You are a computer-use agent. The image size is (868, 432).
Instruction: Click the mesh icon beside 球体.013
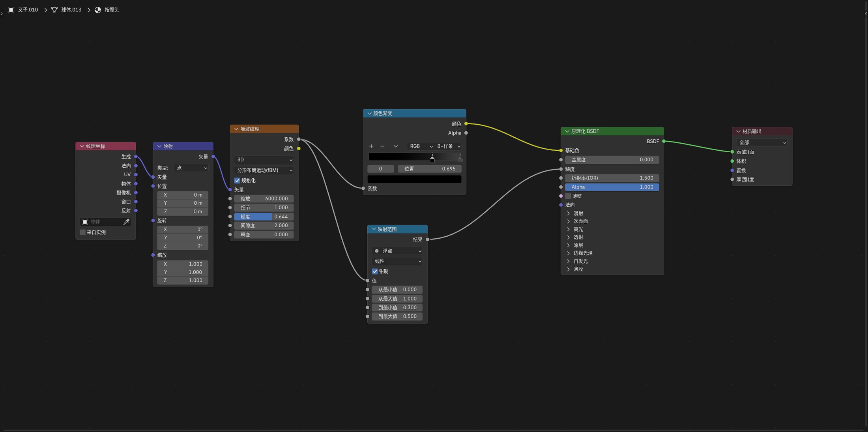[x=54, y=10]
